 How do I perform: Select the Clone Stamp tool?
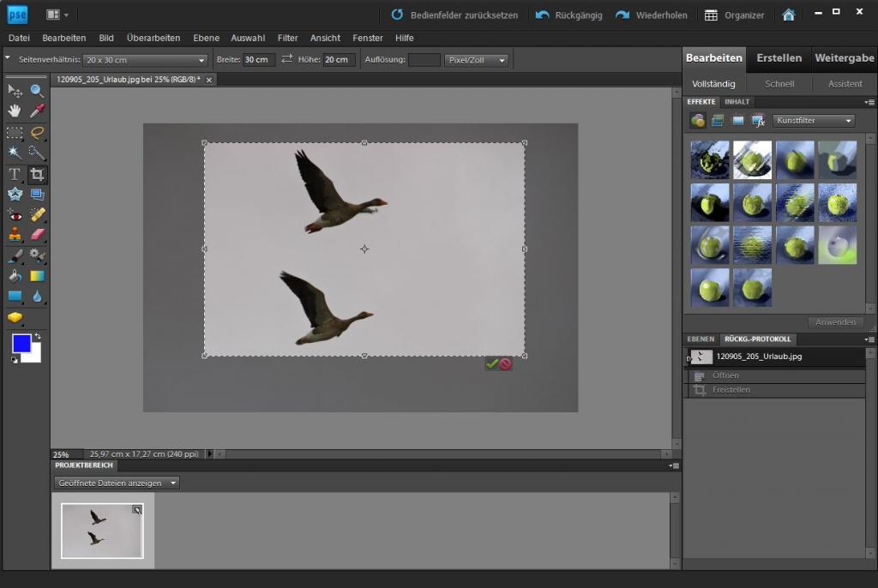[x=15, y=235]
